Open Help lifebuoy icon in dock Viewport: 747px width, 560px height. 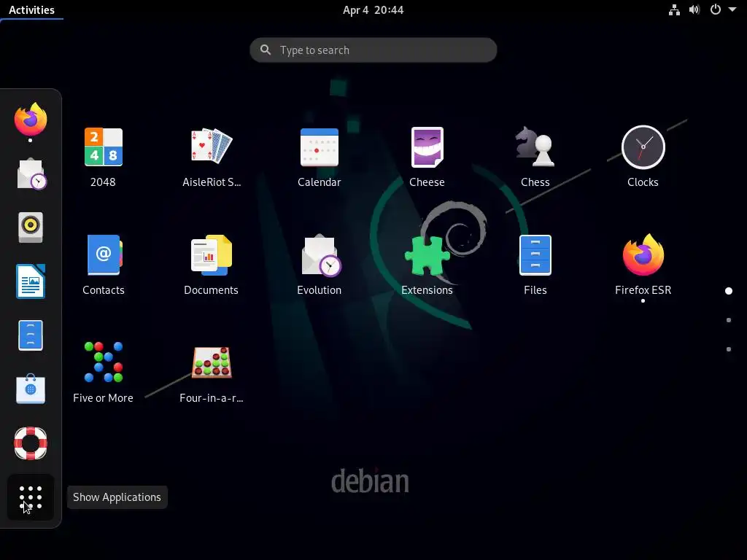point(31,443)
